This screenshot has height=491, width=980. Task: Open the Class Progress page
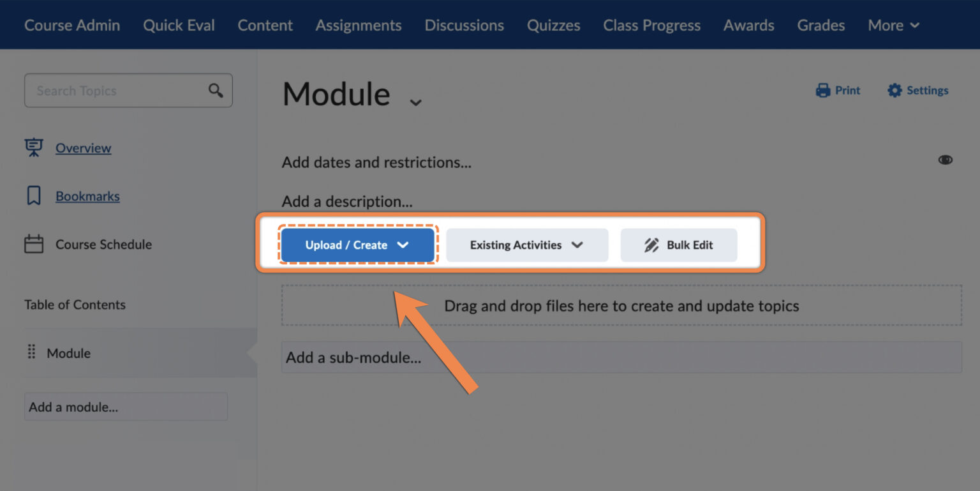pyautogui.click(x=651, y=25)
